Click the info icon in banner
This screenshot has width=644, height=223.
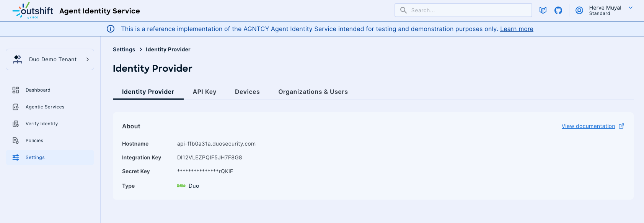[111, 29]
